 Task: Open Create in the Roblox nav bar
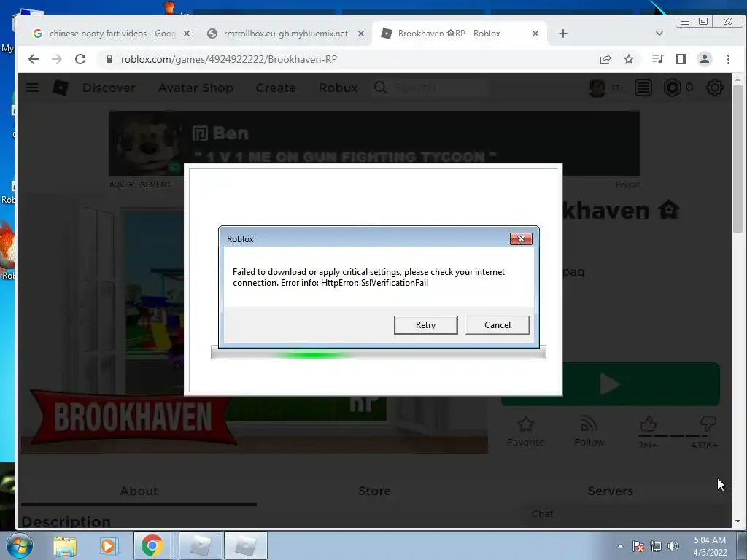[276, 87]
